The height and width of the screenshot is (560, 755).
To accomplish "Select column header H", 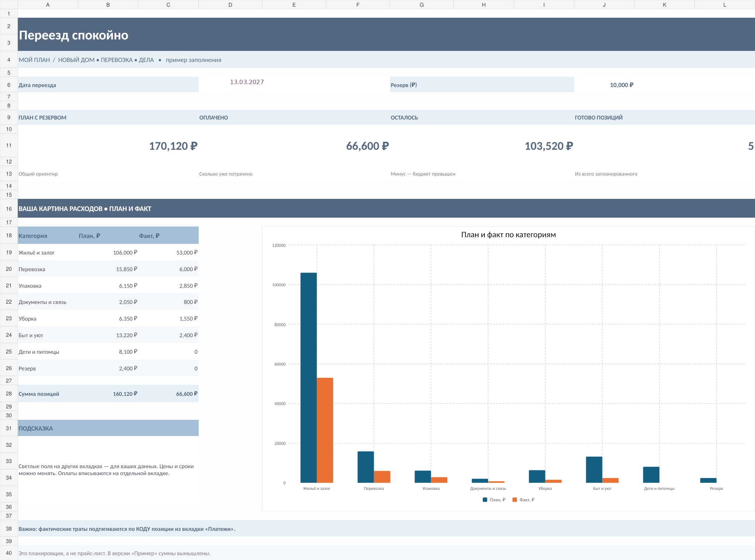I will pos(484,5).
